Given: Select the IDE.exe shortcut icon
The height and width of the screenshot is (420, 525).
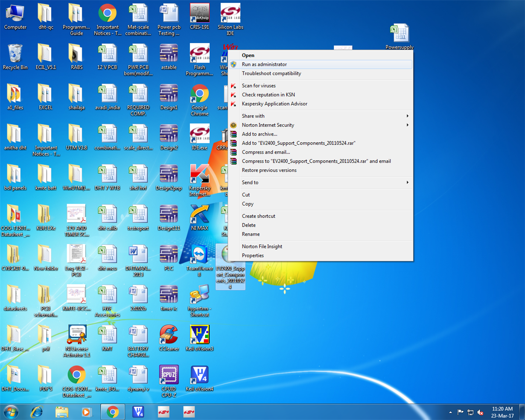Looking at the screenshot, I should click(x=200, y=137).
